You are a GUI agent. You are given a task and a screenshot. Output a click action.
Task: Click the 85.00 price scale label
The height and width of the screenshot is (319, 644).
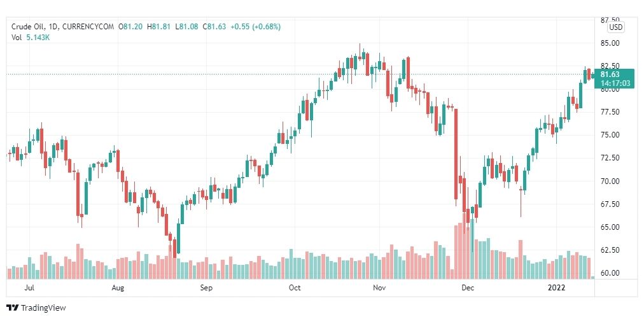tap(610, 43)
